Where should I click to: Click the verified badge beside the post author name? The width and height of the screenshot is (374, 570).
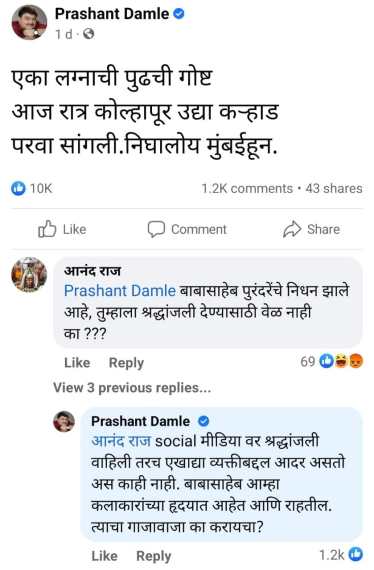tap(178, 14)
